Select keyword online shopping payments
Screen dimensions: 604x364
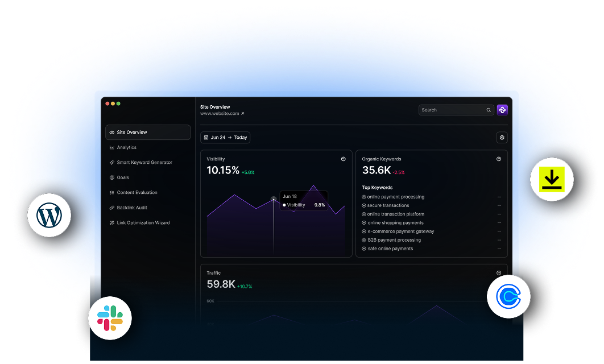395,222
